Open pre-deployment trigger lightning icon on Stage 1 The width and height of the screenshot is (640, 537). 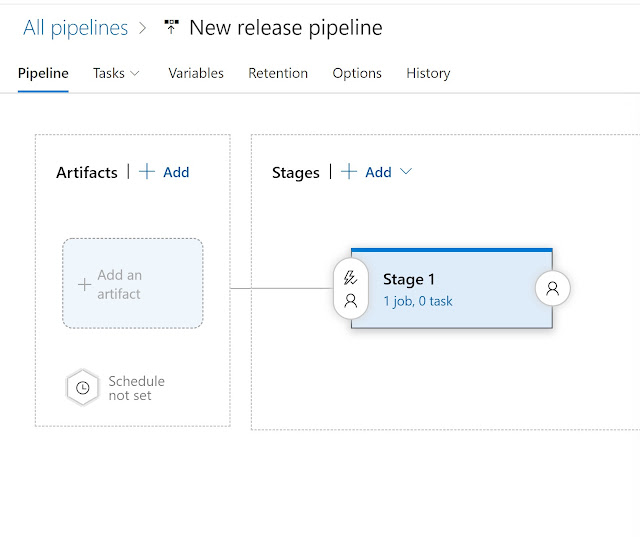[x=350, y=278]
